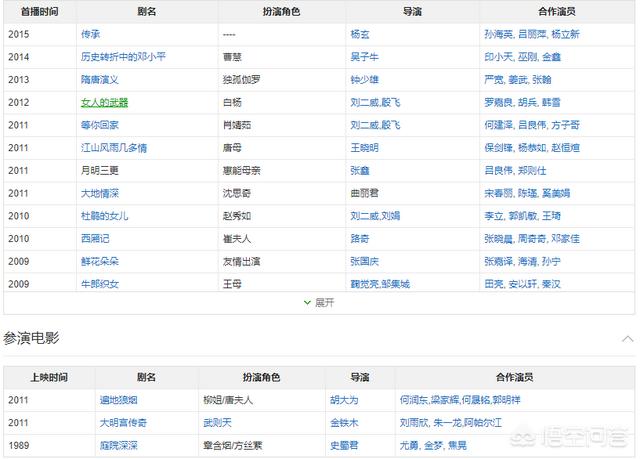The image size is (640, 459).
Task: Open co-star link 郑则仕
Action: click(532, 171)
